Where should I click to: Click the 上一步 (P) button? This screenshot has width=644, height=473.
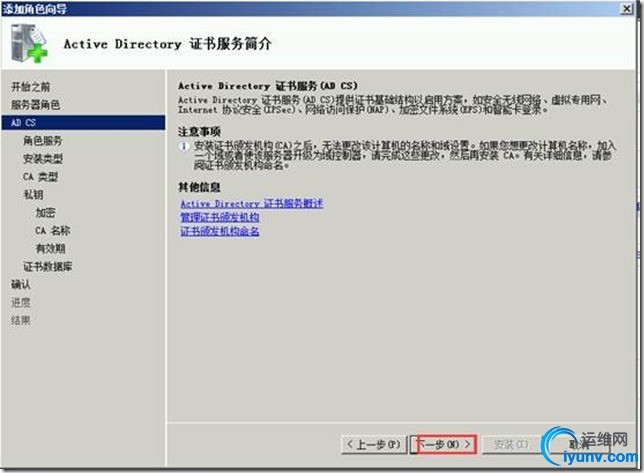[x=374, y=444]
